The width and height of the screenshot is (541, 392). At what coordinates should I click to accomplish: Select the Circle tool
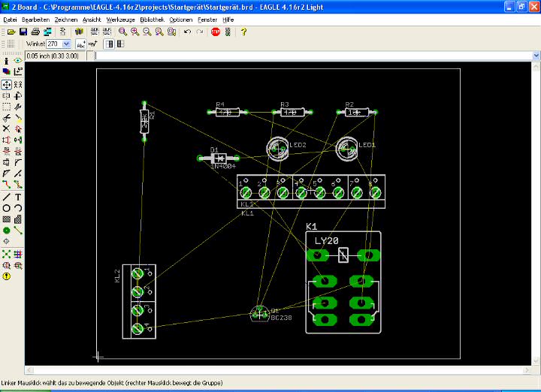(6, 208)
